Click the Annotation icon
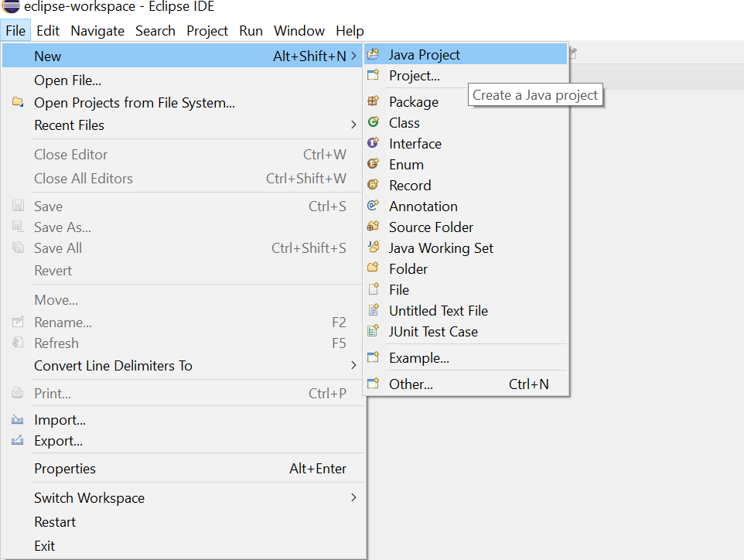The image size is (744, 560). pyautogui.click(x=374, y=206)
